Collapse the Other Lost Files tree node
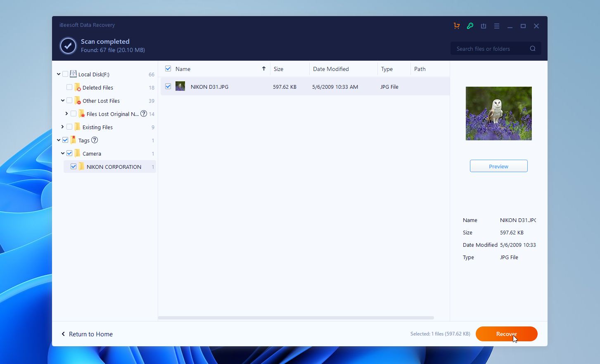600x364 pixels. point(62,100)
